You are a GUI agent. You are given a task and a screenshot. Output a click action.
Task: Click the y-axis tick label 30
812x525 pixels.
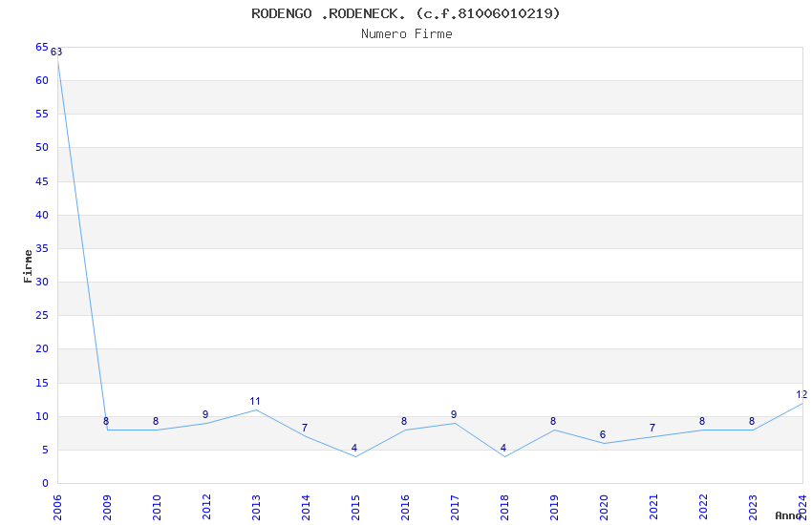42,282
